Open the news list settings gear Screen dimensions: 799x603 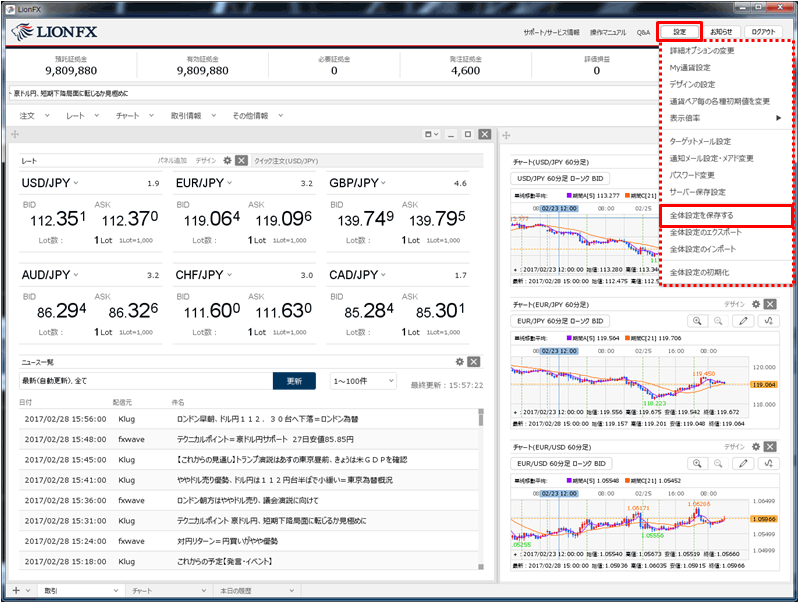click(459, 362)
